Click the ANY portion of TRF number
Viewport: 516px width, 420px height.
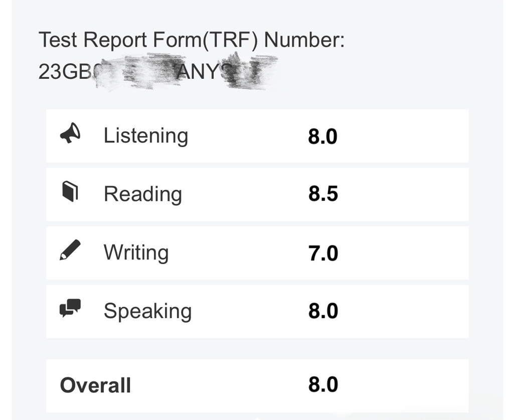point(197,72)
